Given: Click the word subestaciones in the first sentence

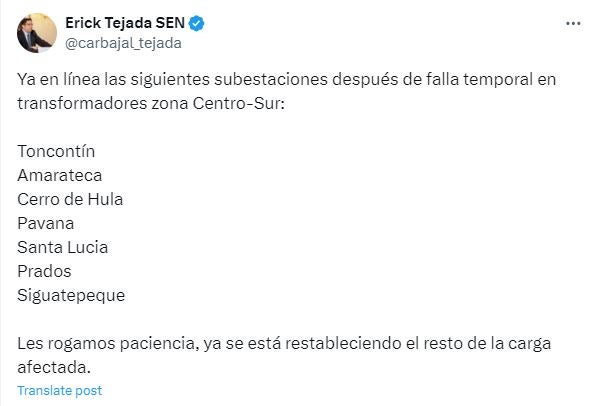Looking at the screenshot, I should 271,79.
